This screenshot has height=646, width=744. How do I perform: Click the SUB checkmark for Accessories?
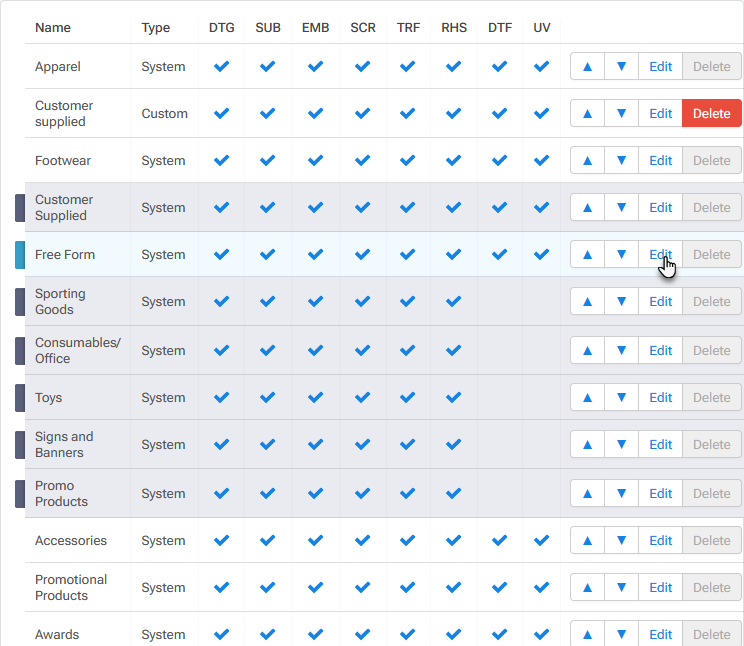(268, 541)
